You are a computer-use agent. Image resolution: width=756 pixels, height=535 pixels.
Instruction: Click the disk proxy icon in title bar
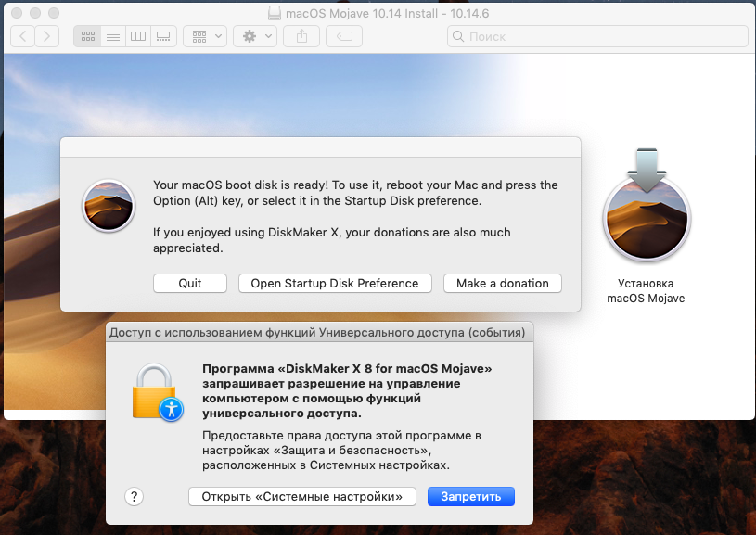pyautogui.click(x=275, y=13)
